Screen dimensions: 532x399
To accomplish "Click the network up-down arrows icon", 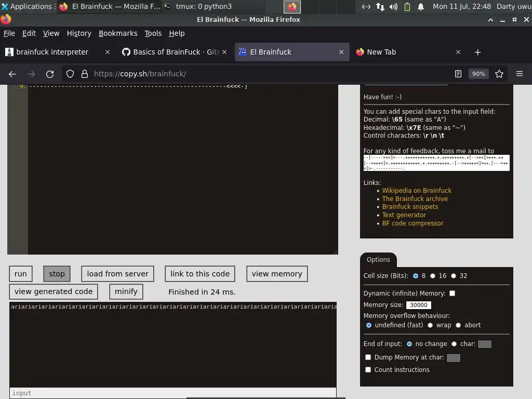I will click(380, 7).
